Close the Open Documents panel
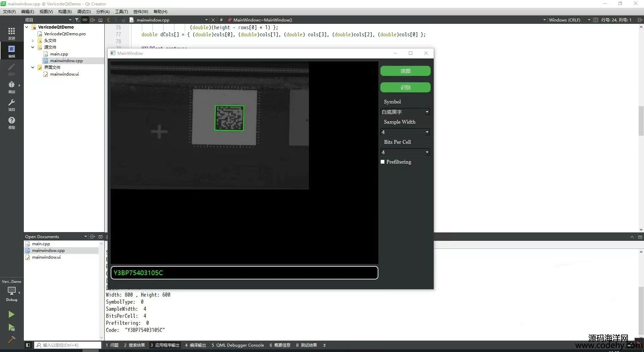The width and height of the screenshot is (644, 352). click(x=100, y=236)
